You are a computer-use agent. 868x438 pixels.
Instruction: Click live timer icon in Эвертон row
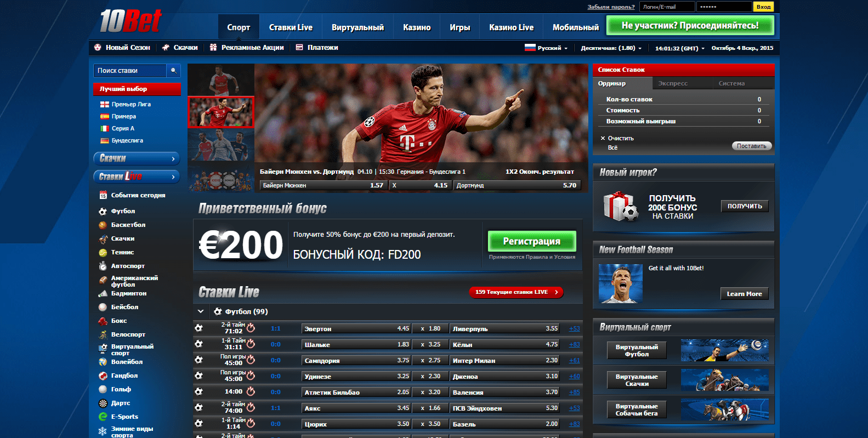pyautogui.click(x=251, y=328)
